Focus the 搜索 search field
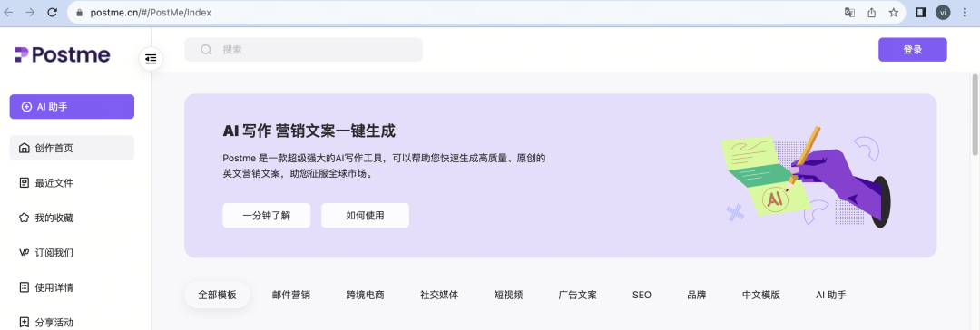Image resolution: width=980 pixels, height=330 pixels. tap(303, 50)
